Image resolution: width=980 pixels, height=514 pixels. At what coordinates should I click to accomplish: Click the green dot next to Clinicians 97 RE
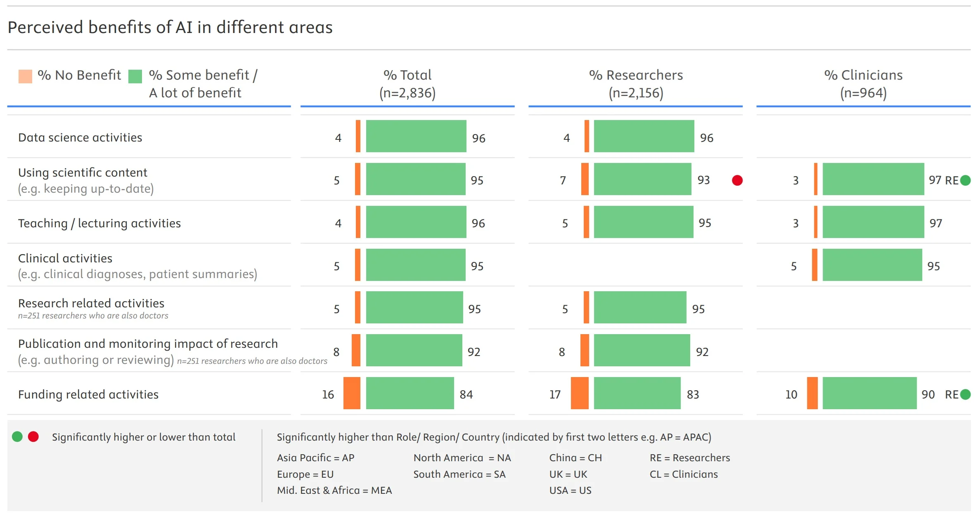tap(965, 180)
